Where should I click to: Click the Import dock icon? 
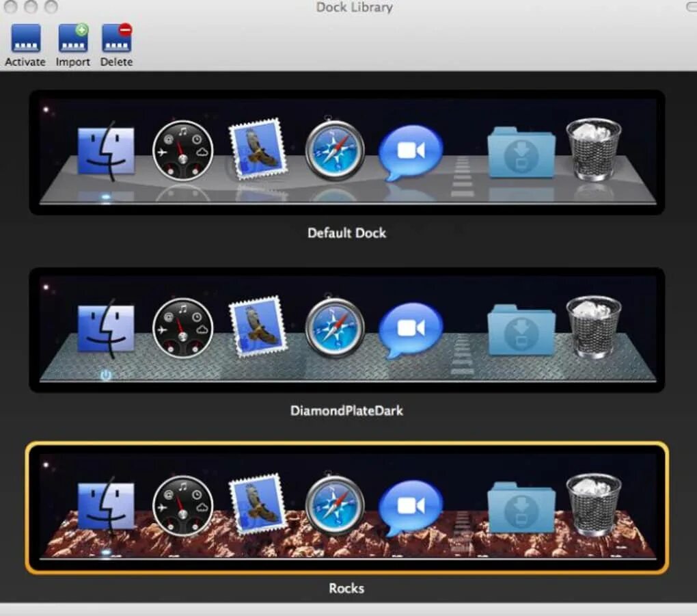73,39
